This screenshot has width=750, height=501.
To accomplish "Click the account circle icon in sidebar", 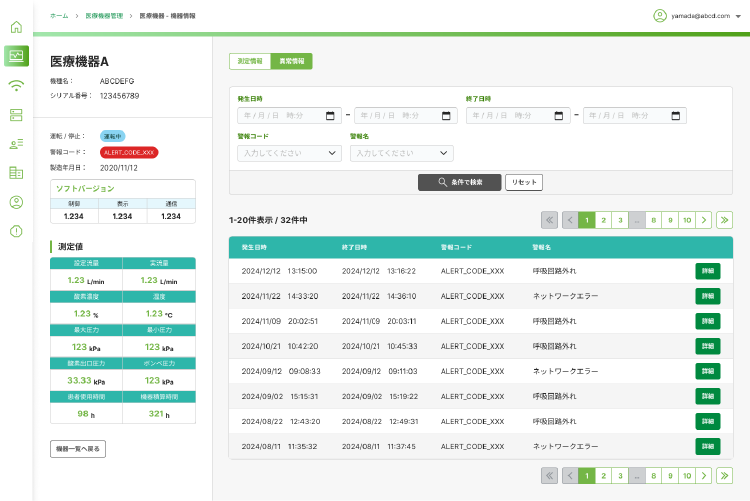I will tap(16, 202).
